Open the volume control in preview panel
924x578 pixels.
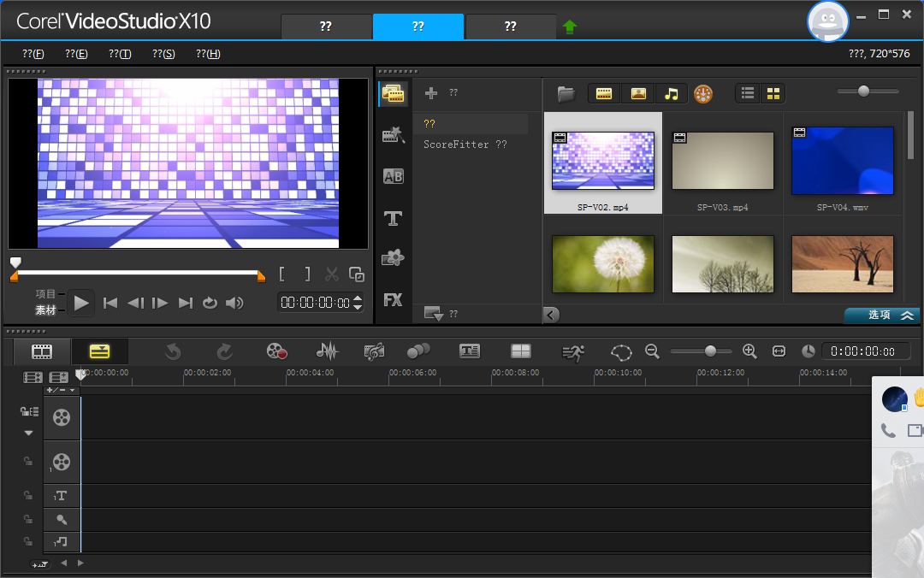[234, 303]
